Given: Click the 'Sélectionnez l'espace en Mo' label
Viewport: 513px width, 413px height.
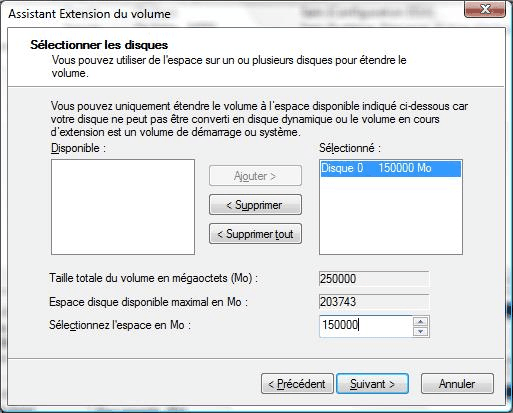Looking at the screenshot, I should pos(120,325).
